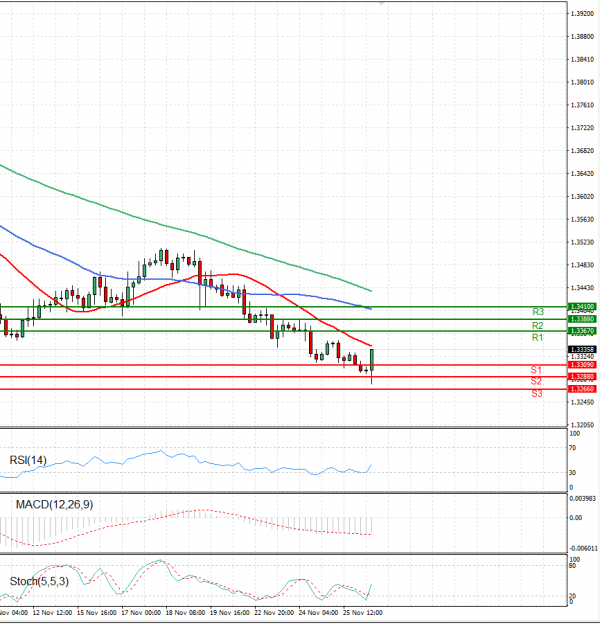Click the 1.37220 price axis value
This screenshot has width=600, height=624.
click(x=582, y=128)
